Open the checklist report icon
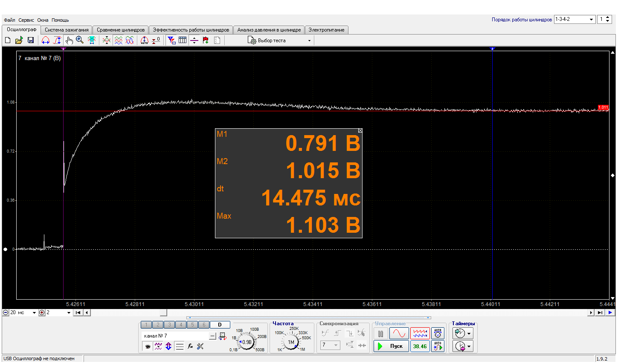Screen dimensions: 621x364 [217, 40]
